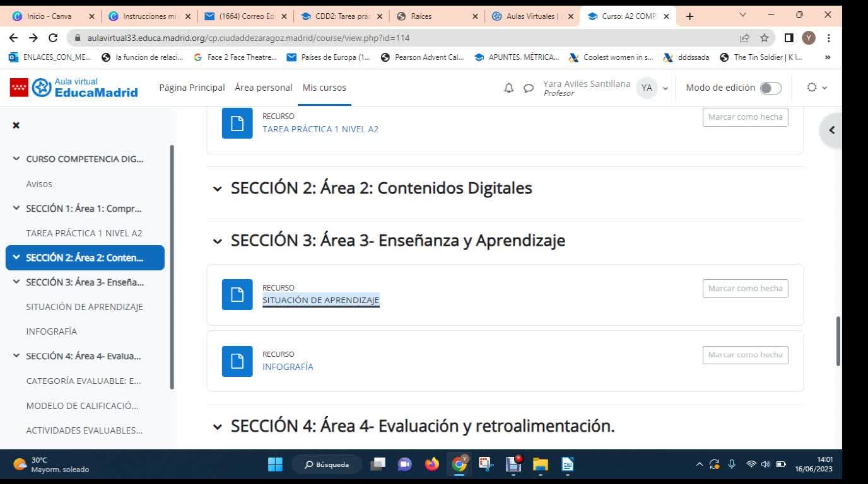Viewport: 868px width, 484px height.
Task: Collapse SECCIÓN 3 in the course index
Action: pos(16,282)
